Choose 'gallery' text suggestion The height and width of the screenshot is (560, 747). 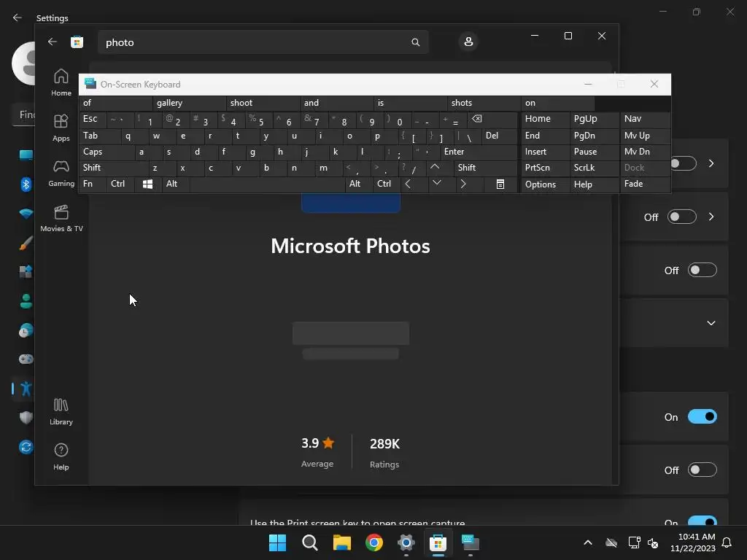[x=189, y=103]
